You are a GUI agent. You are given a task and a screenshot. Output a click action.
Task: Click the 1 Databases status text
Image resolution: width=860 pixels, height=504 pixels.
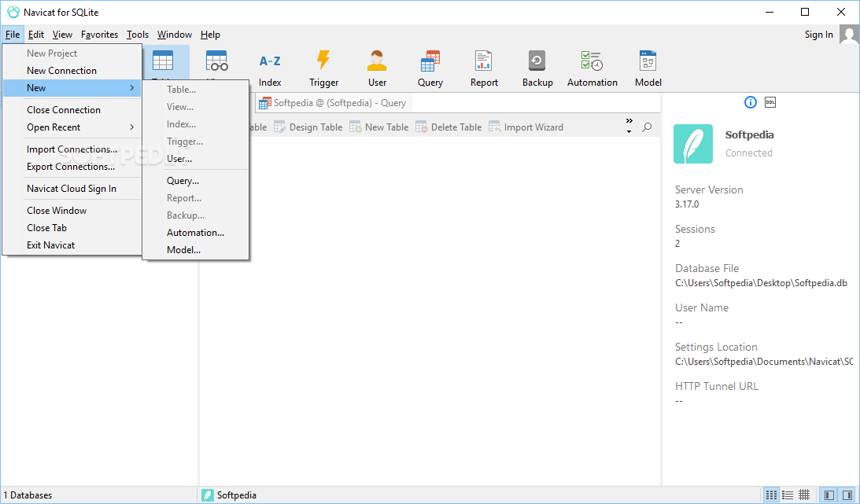pyautogui.click(x=28, y=495)
